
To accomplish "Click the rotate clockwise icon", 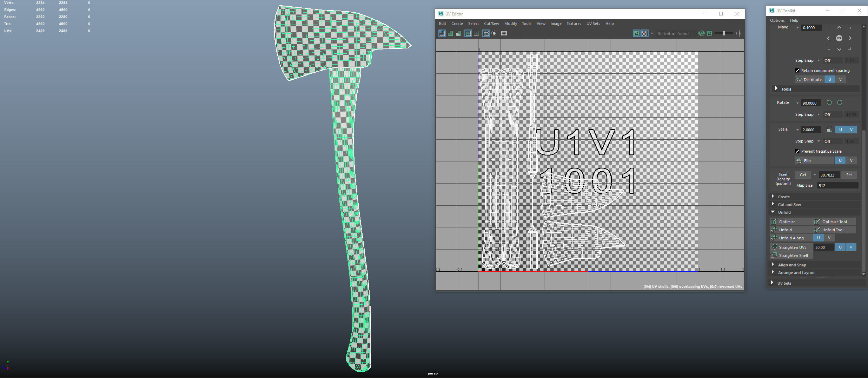I will 840,102.
